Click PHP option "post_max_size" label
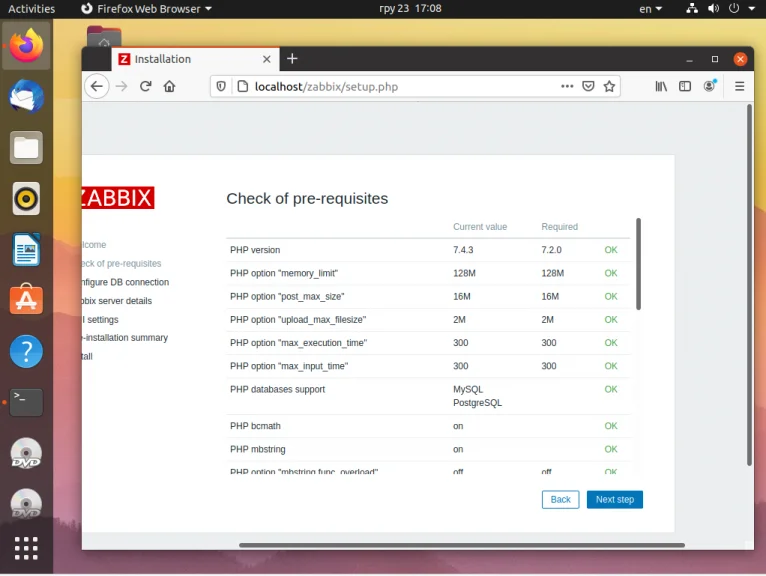766x576 pixels. pos(287,296)
